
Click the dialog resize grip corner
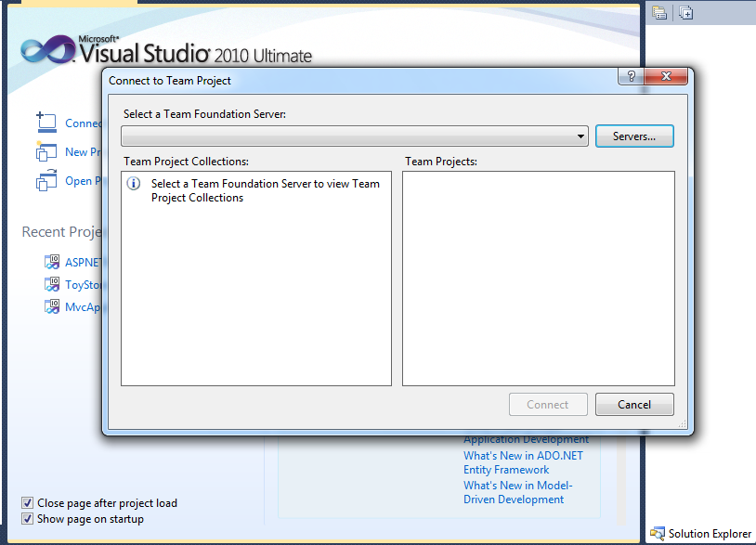click(x=683, y=424)
